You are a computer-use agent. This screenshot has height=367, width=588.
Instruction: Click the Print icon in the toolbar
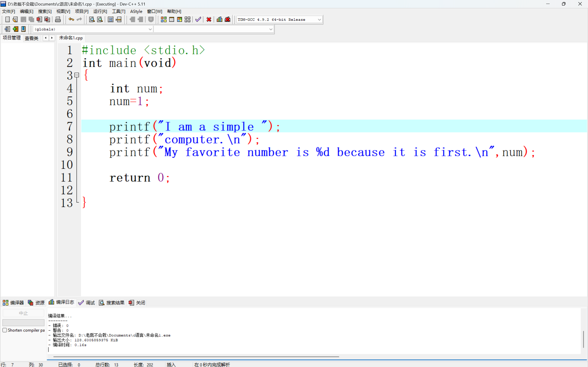pos(58,20)
